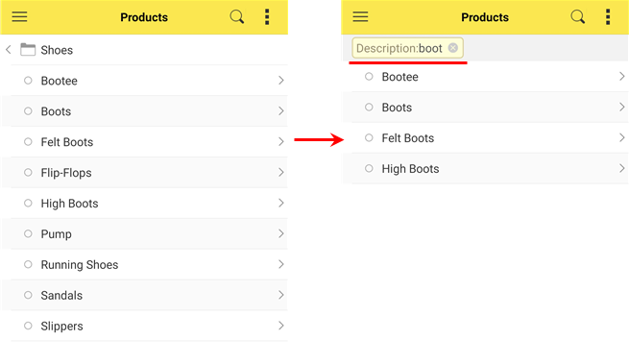Go back using arrow beside Shoes folder

pyautogui.click(x=9, y=50)
